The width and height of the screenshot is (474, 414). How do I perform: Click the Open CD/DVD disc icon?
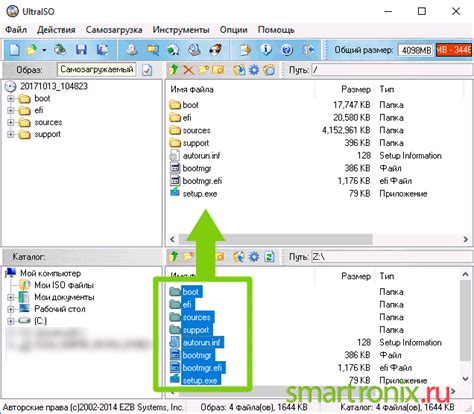click(60, 50)
